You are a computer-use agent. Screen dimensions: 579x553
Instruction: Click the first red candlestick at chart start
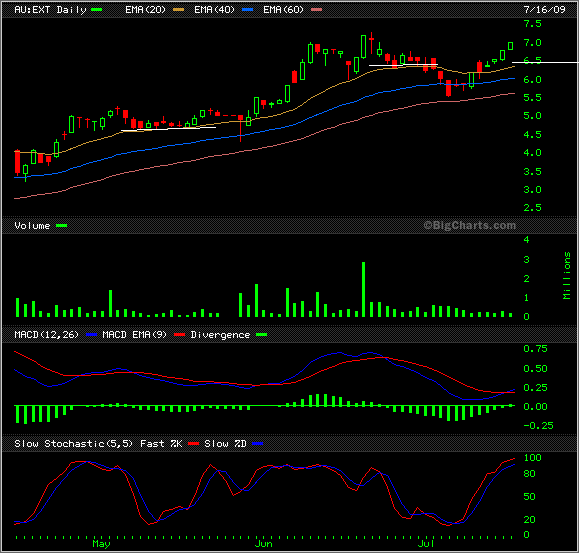pyautogui.click(x=17, y=162)
